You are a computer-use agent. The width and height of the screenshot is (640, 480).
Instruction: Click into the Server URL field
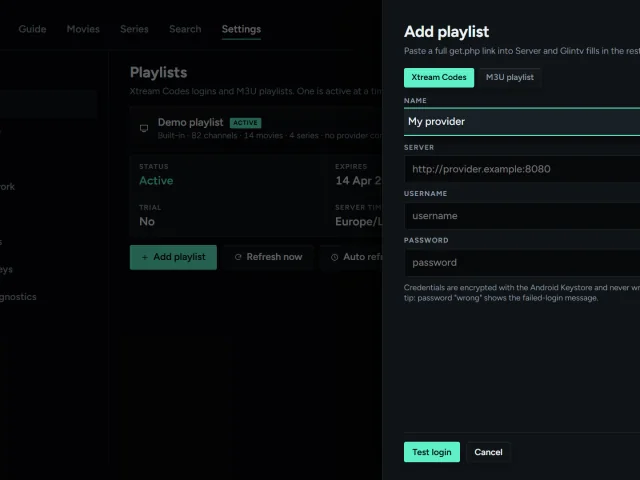522,169
